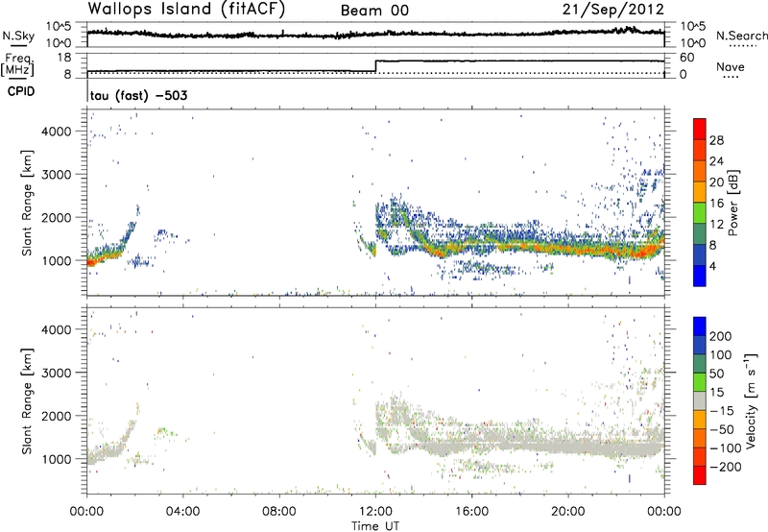Click the '24' label on Power color bar

click(716, 161)
